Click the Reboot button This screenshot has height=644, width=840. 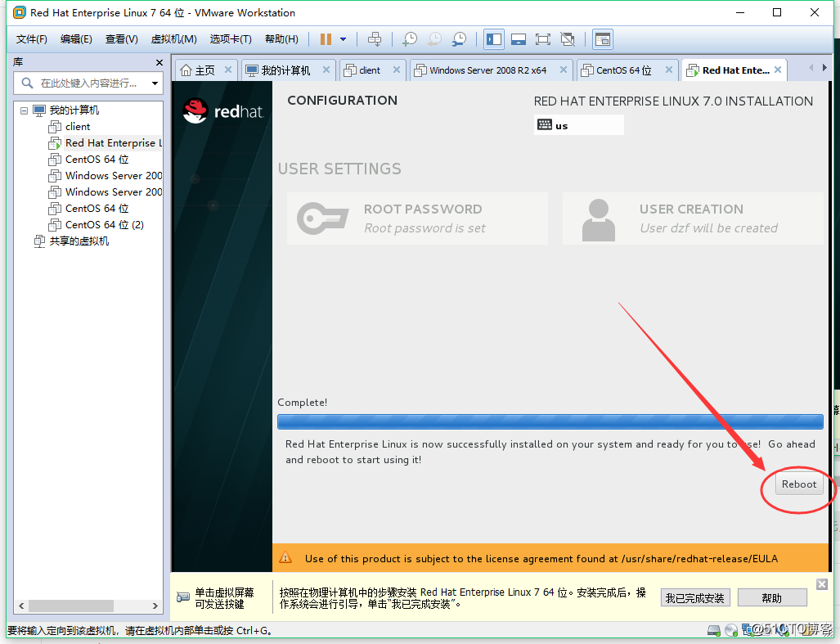[799, 484]
